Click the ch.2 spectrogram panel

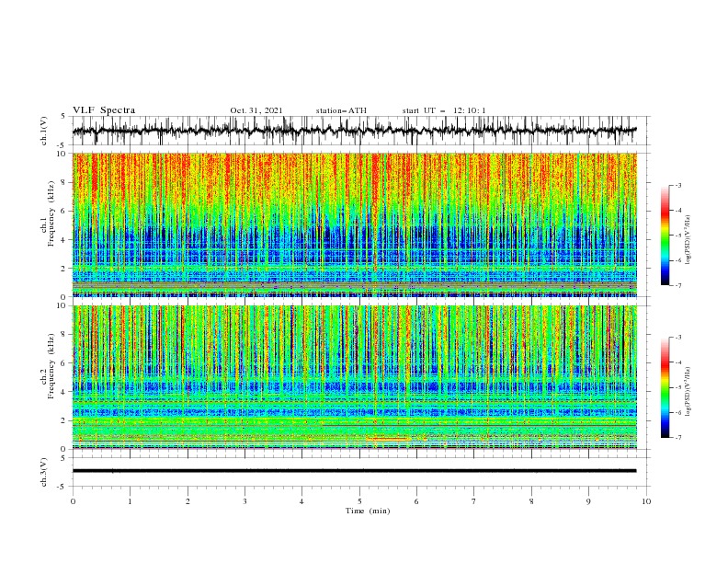pyautogui.click(x=355, y=377)
